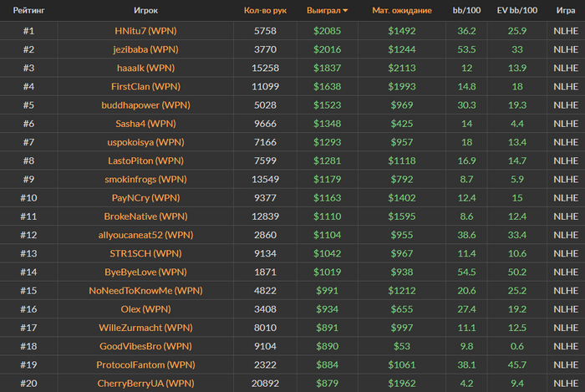Sort table by Выиграл column header
Image resolution: width=585 pixels, height=392 pixels.
pyautogui.click(x=323, y=10)
